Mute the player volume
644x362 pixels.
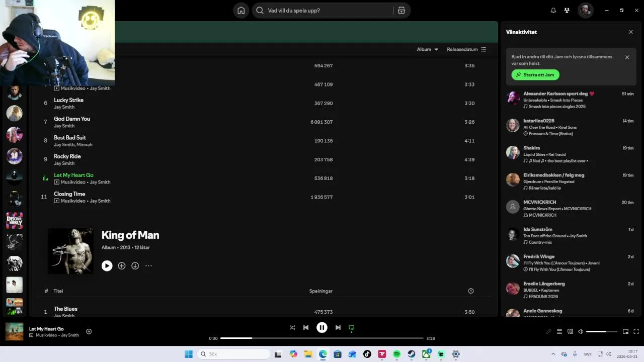[x=581, y=331]
